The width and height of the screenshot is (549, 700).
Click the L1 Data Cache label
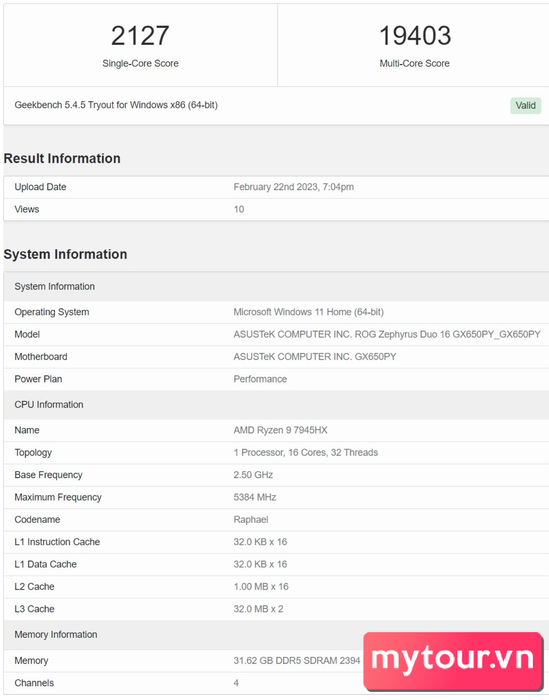tap(46, 564)
